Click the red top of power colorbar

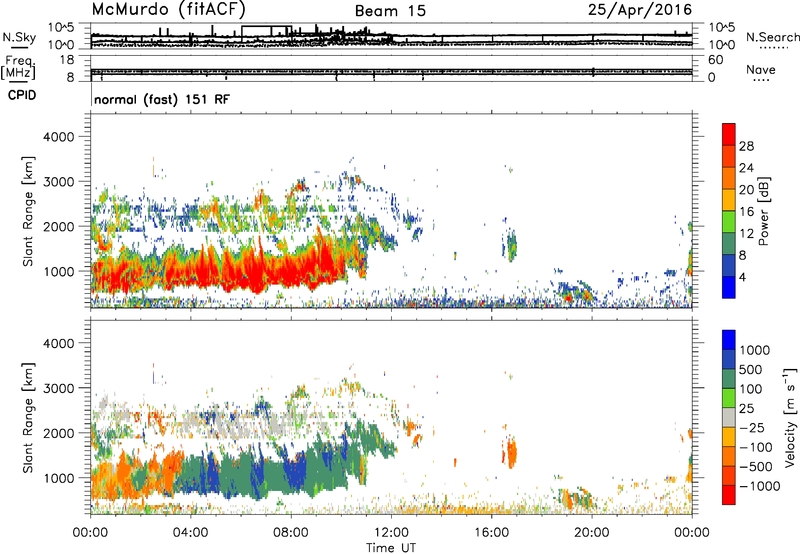click(729, 134)
